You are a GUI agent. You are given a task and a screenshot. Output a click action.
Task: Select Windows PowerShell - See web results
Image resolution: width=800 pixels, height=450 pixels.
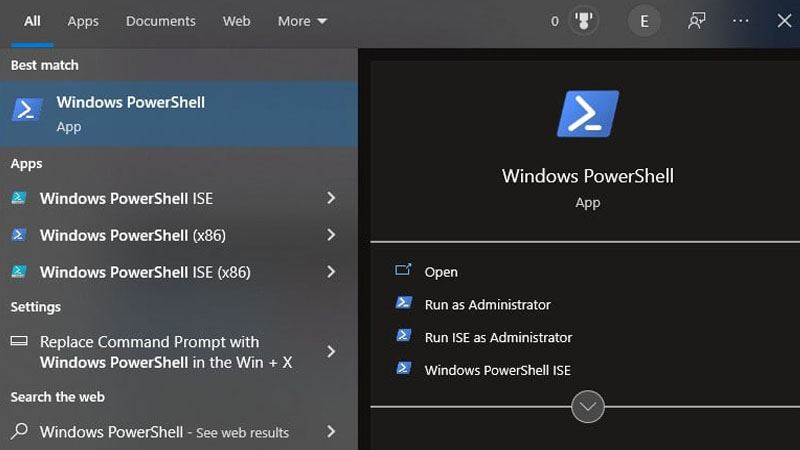pos(179,432)
